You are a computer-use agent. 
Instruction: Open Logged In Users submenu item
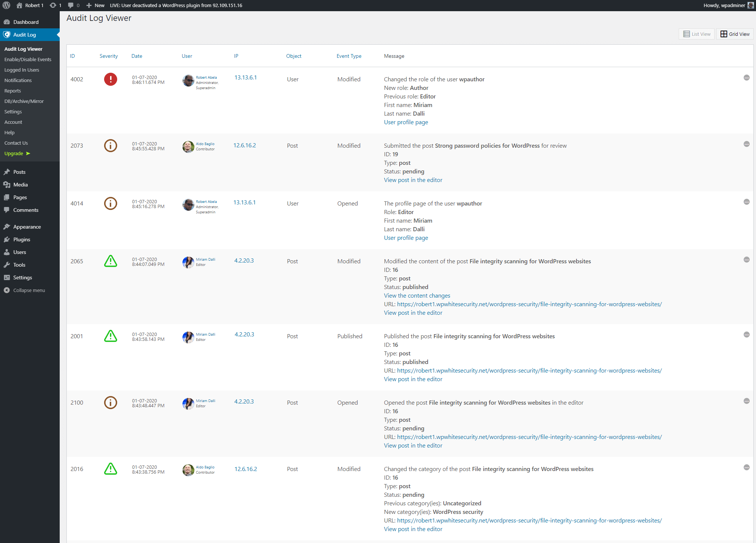tap(22, 70)
